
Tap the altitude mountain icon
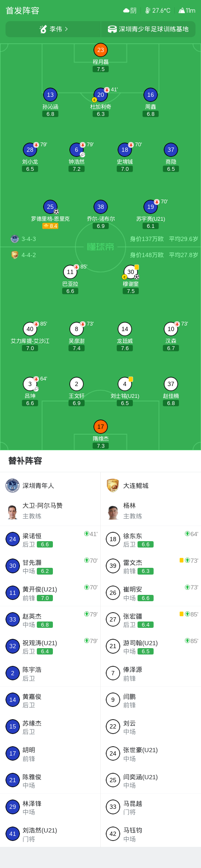pyautogui.click(x=182, y=11)
